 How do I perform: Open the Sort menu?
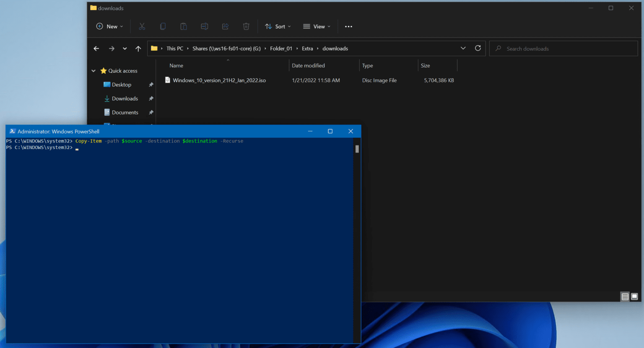(278, 26)
